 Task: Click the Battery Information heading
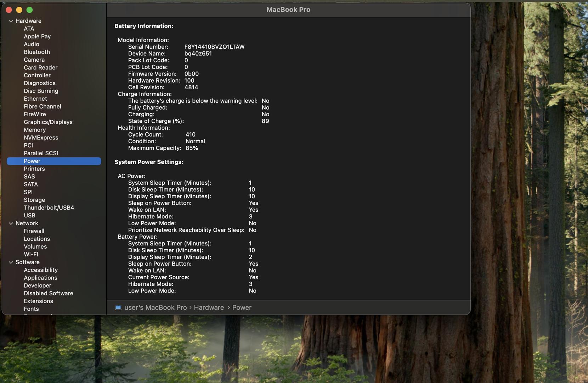[144, 26]
